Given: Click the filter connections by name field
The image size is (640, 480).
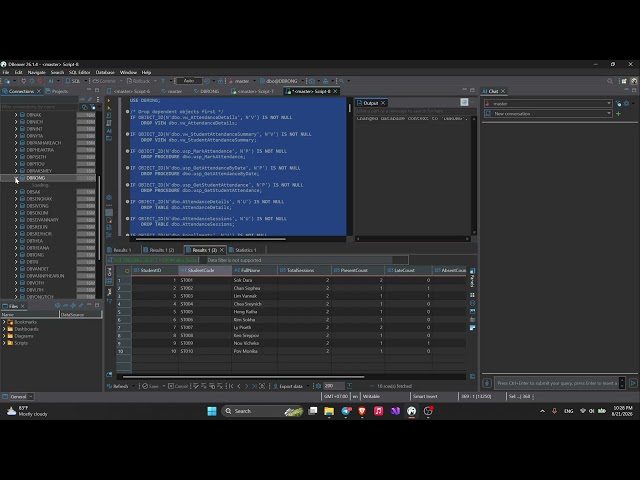Looking at the screenshot, I should [x=39, y=107].
